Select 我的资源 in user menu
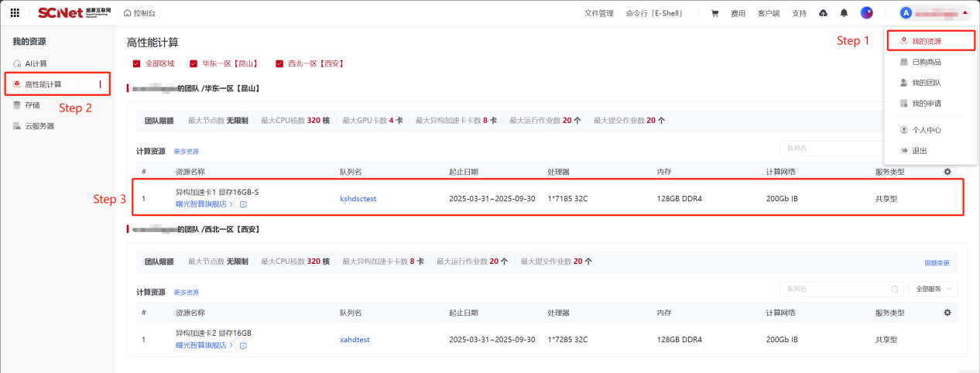This screenshot has width=980, height=373. point(926,41)
